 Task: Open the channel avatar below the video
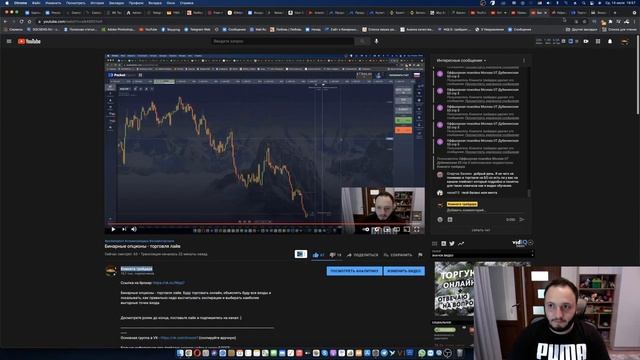111,271
